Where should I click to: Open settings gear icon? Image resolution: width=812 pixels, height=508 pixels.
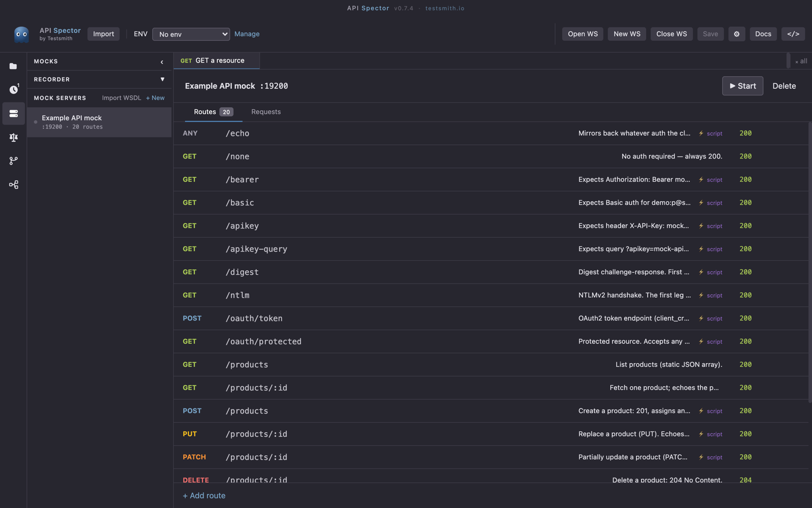pyautogui.click(x=736, y=34)
